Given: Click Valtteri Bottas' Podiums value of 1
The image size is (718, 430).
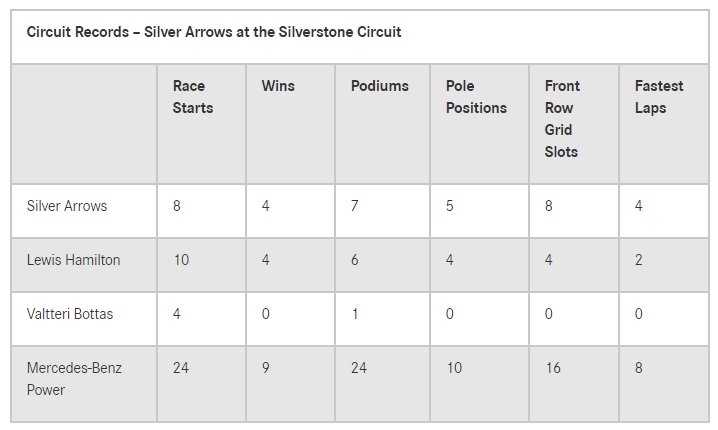Looking at the screenshot, I should pos(355,314).
